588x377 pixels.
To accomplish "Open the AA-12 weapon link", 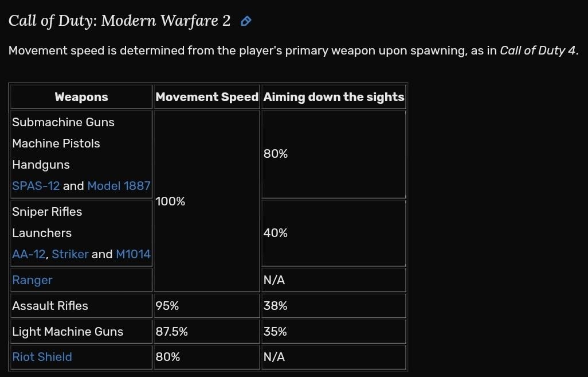I will pos(28,254).
